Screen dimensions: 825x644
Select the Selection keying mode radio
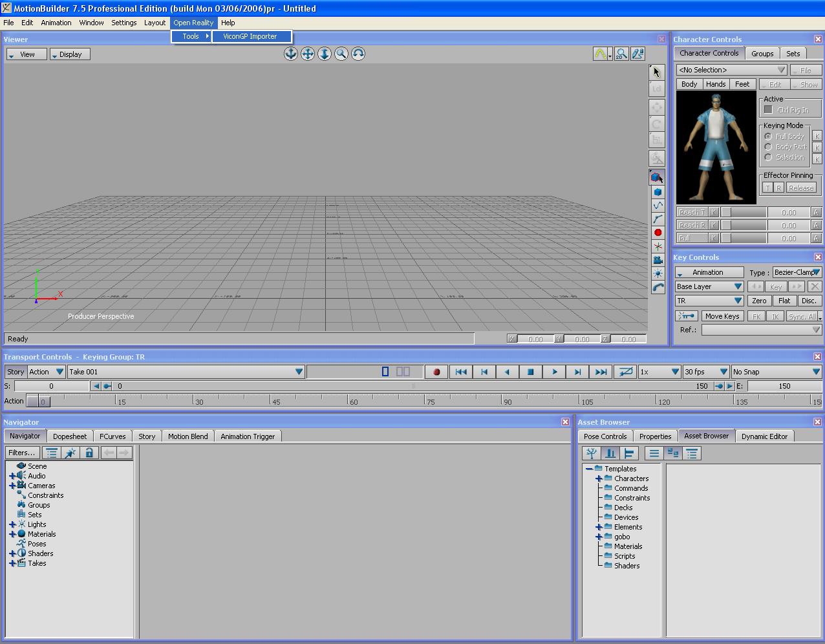click(768, 157)
